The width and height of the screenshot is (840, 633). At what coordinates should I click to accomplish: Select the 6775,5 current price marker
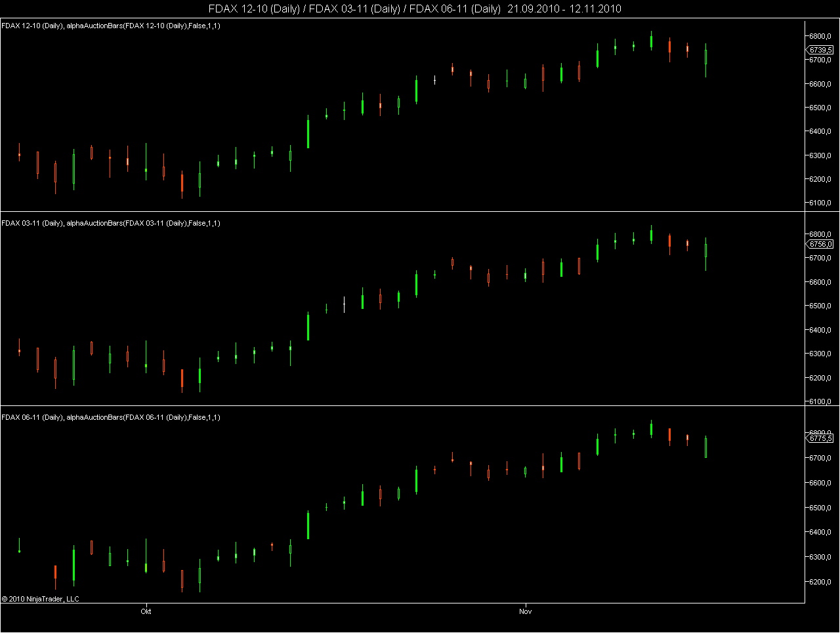coord(820,438)
